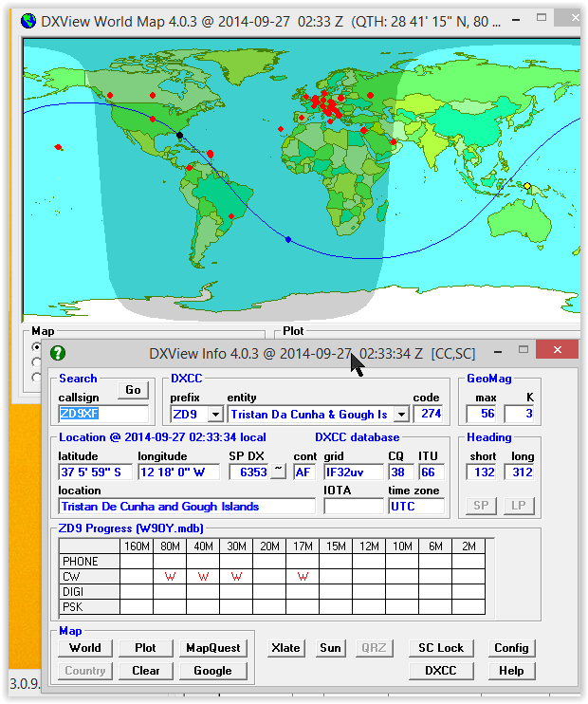Click the World map button
This screenshot has width=588, height=704.
(85, 648)
